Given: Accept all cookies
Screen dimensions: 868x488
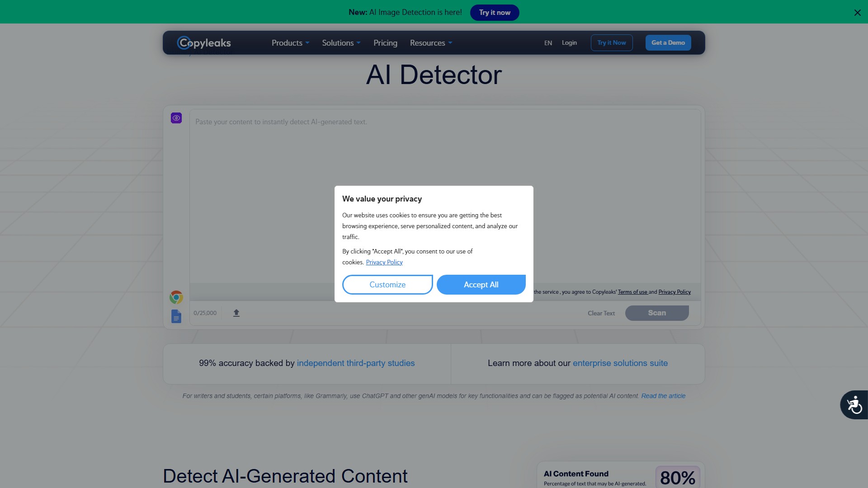Looking at the screenshot, I should point(481,284).
